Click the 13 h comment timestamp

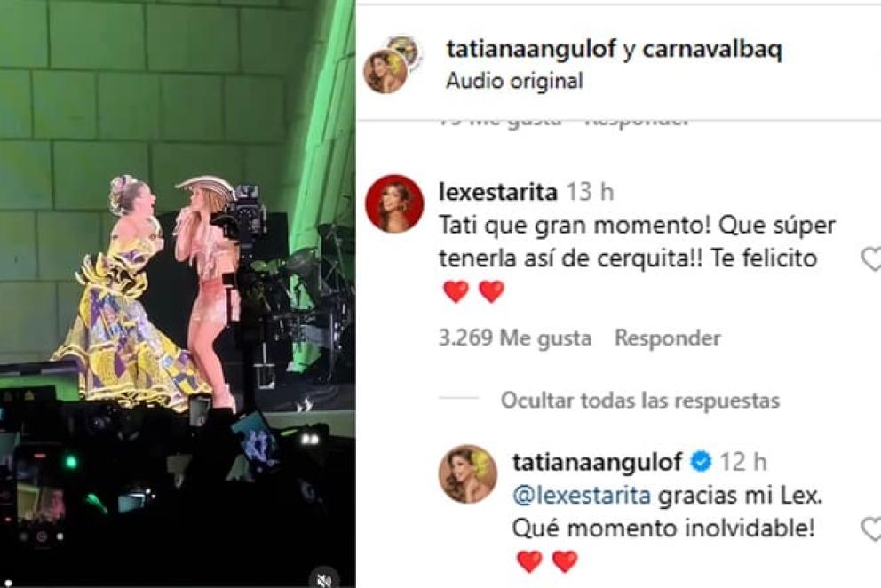(x=590, y=192)
